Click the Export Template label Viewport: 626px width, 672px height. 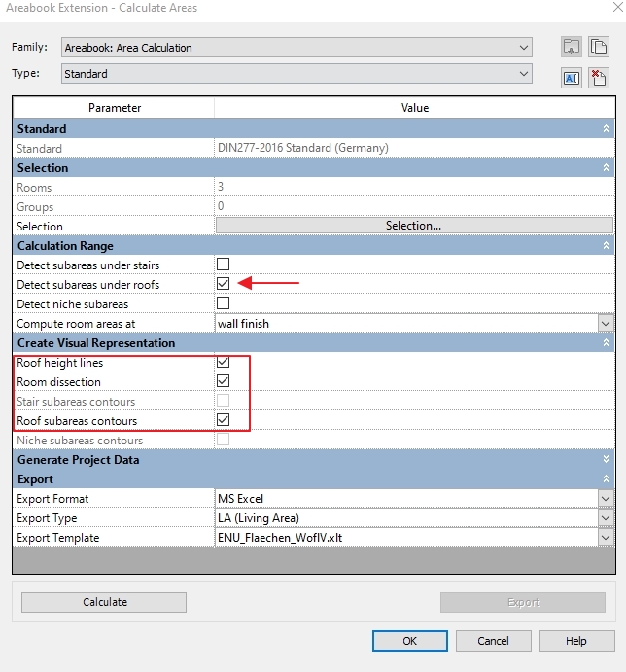(58, 538)
